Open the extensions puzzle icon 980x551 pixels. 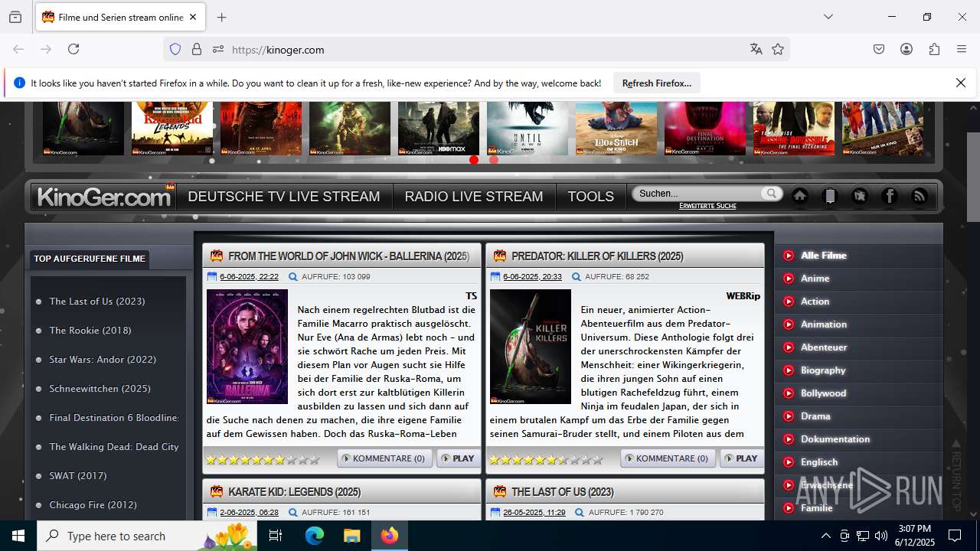pyautogui.click(x=934, y=49)
